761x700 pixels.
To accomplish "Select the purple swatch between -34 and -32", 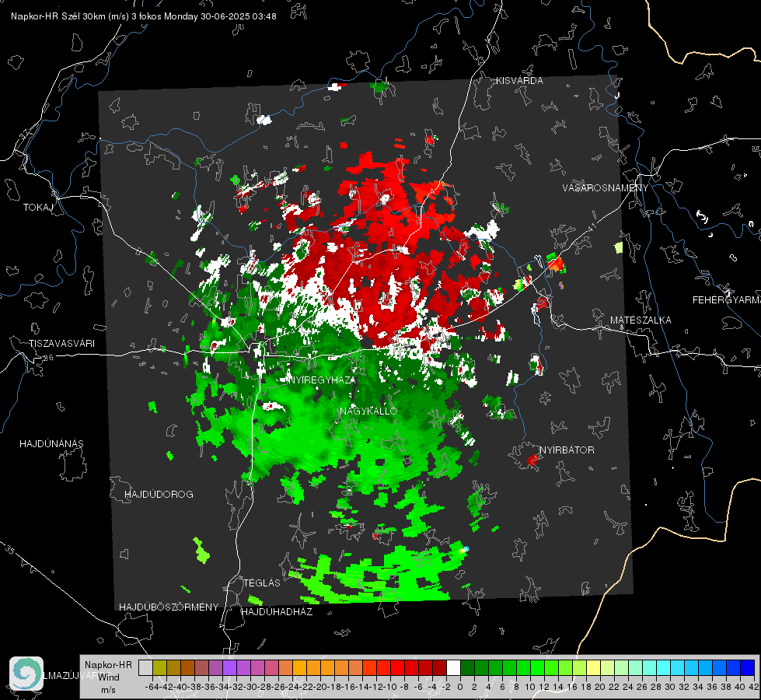I will [229, 667].
